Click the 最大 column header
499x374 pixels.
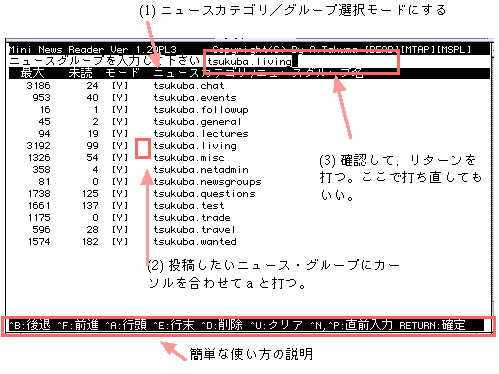pyautogui.click(x=32, y=73)
